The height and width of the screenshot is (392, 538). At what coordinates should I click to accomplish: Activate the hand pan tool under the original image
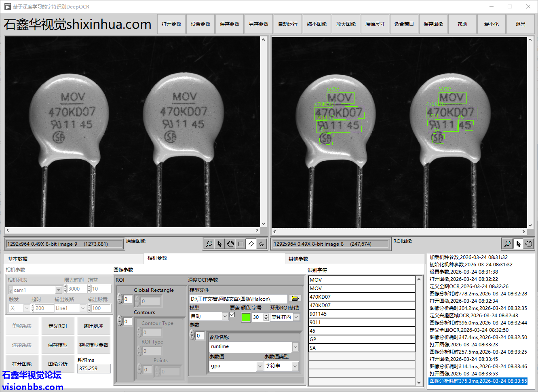tap(230, 244)
